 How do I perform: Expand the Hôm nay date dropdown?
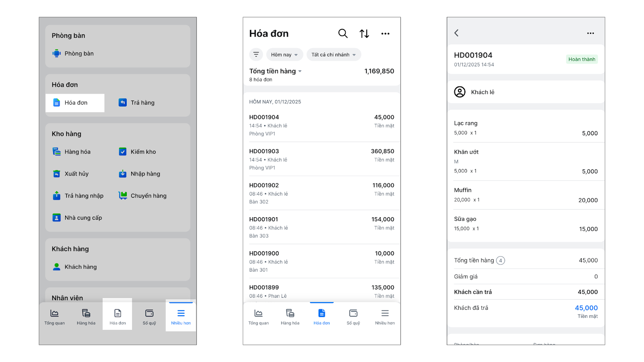point(284,55)
